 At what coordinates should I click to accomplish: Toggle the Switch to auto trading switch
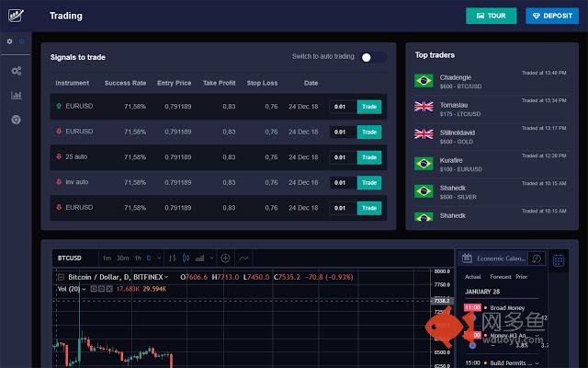click(x=372, y=57)
